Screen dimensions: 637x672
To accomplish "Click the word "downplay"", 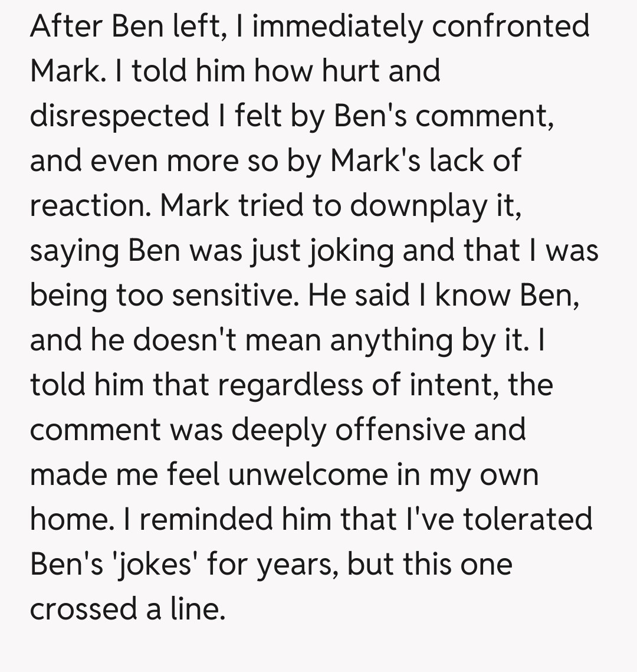I will 403,205.
